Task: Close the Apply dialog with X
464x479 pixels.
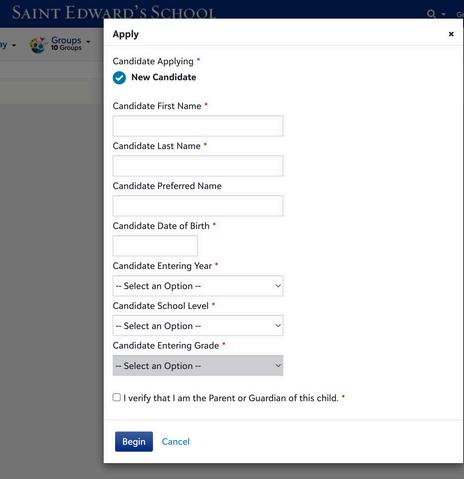Action: (451, 34)
